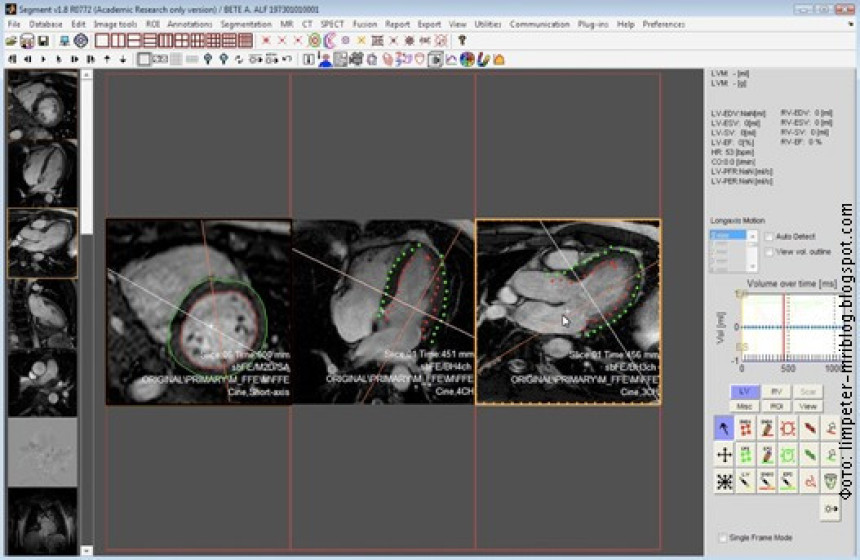Open the Preferences menu
Viewport: 860px width, 560px height.
click(x=664, y=24)
